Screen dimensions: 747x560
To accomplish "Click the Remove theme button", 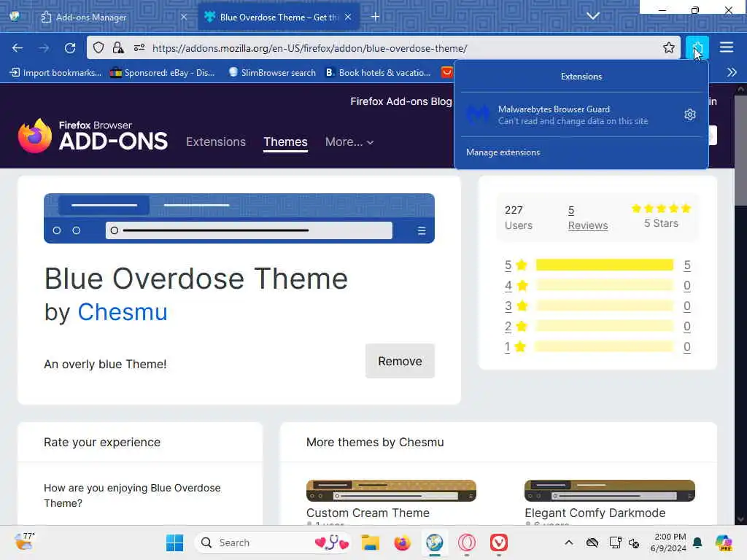I will click(400, 361).
